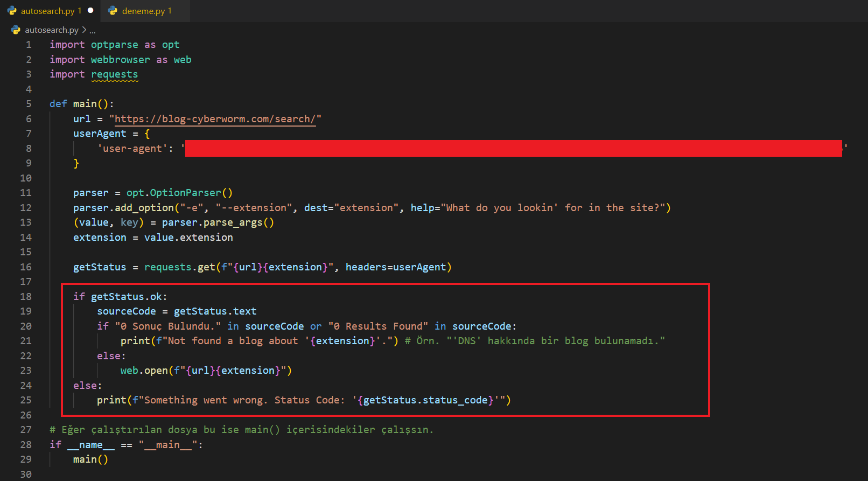This screenshot has height=481, width=868.
Task: Click the unsaved dot on autosearch.py tab
Action: pyautogui.click(x=90, y=11)
